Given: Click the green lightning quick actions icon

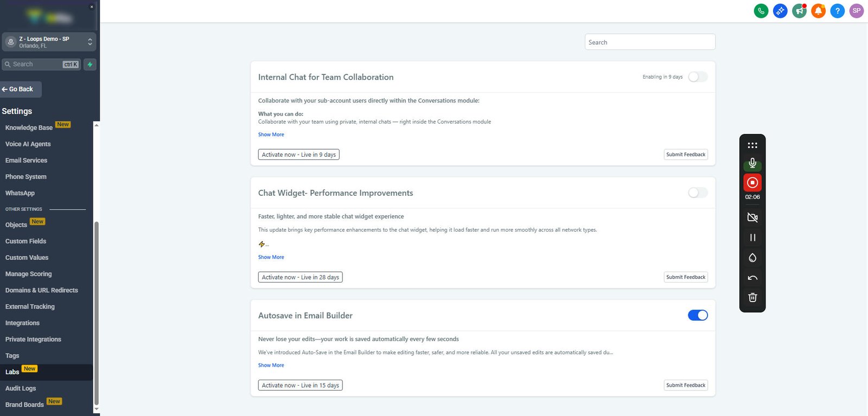Looking at the screenshot, I should point(90,65).
